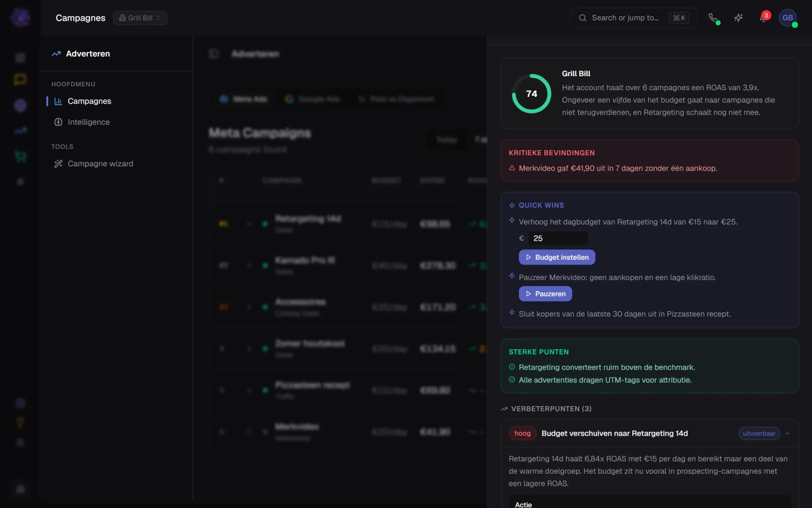Switch to the Paid vs Organisch tab
This screenshot has height=508, width=812.
(396, 99)
